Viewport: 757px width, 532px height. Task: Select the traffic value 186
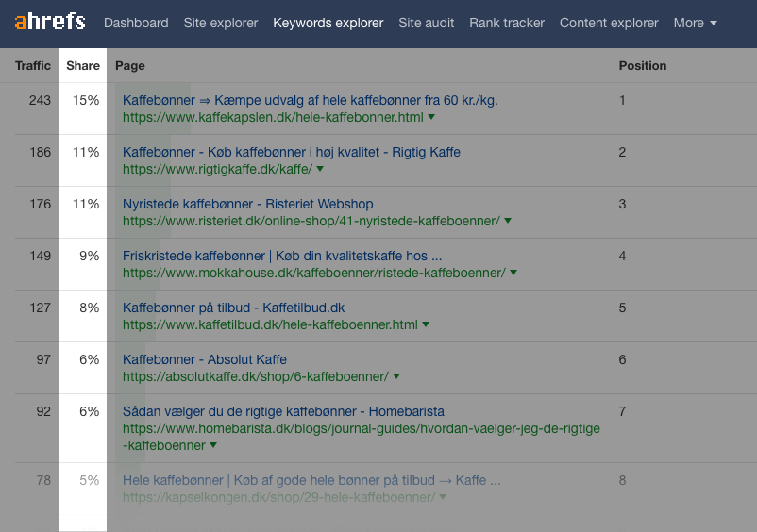(40, 152)
